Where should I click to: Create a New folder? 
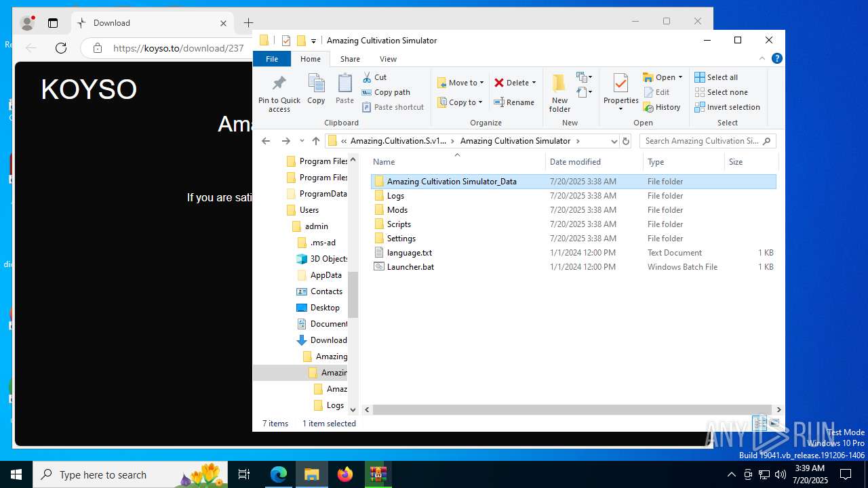coord(559,93)
